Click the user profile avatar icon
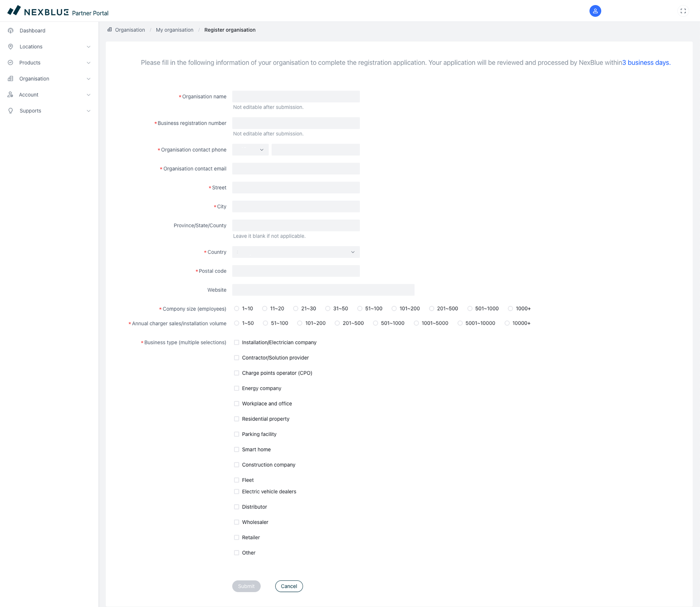Image resolution: width=700 pixels, height=607 pixels. click(595, 11)
